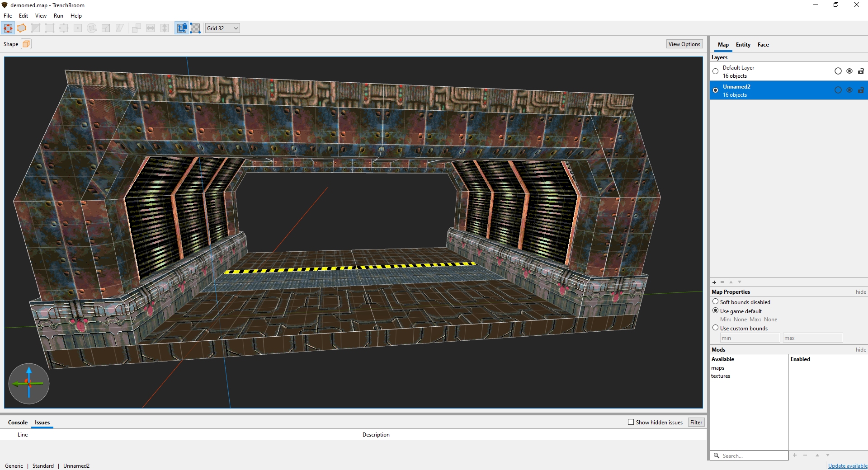
Task: Lock the Default Layer with padlock icon
Action: coord(861,71)
